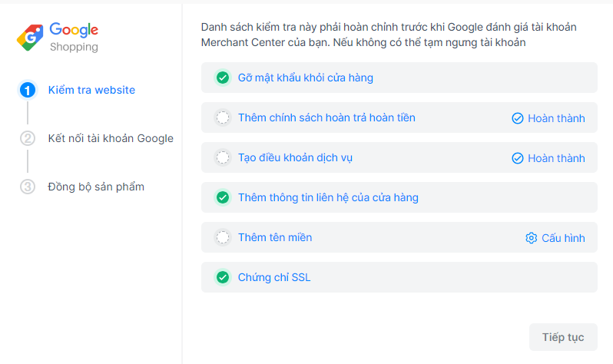Click green check for Thêm thông tin liên hệ

click(223, 197)
